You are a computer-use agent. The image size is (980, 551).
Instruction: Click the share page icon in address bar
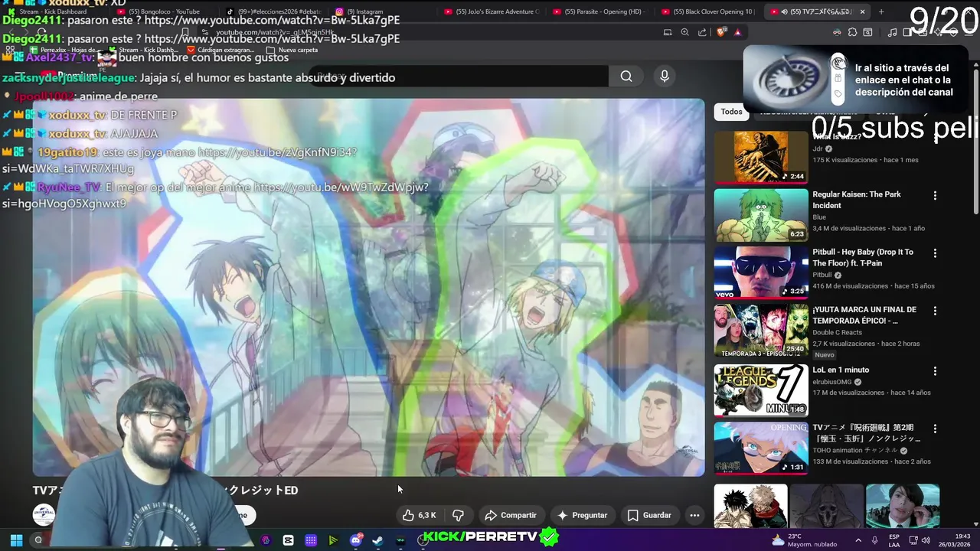pyautogui.click(x=702, y=32)
